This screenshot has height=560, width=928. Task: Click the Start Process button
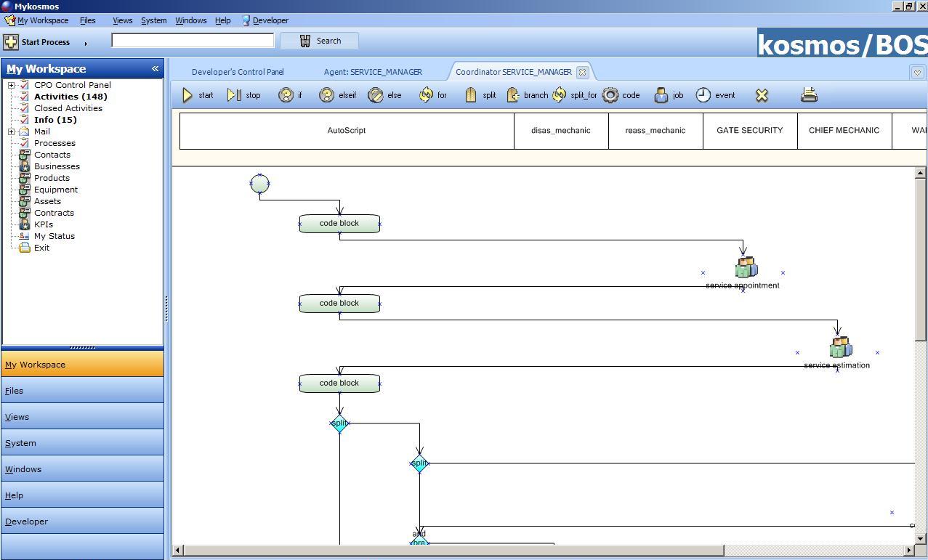38,42
